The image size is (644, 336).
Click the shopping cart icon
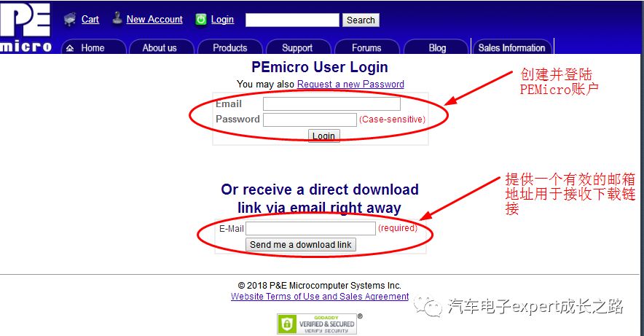(70, 19)
